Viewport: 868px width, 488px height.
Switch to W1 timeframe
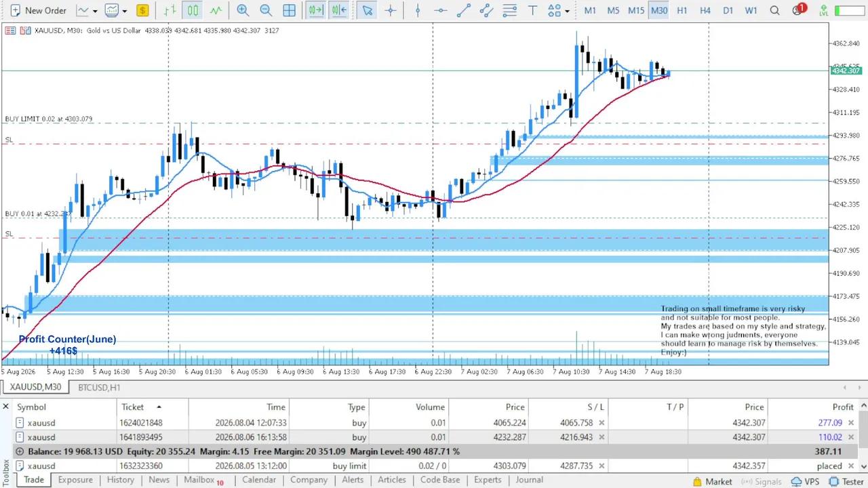[751, 10]
